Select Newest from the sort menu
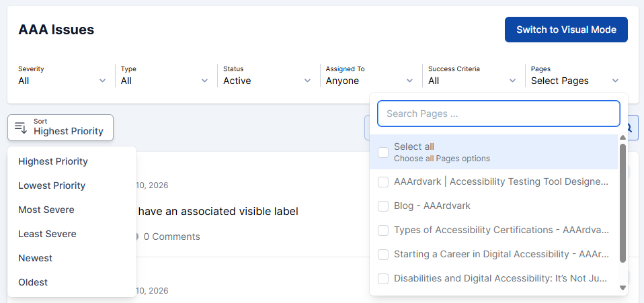644x303 pixels. (x=35, y=258)
